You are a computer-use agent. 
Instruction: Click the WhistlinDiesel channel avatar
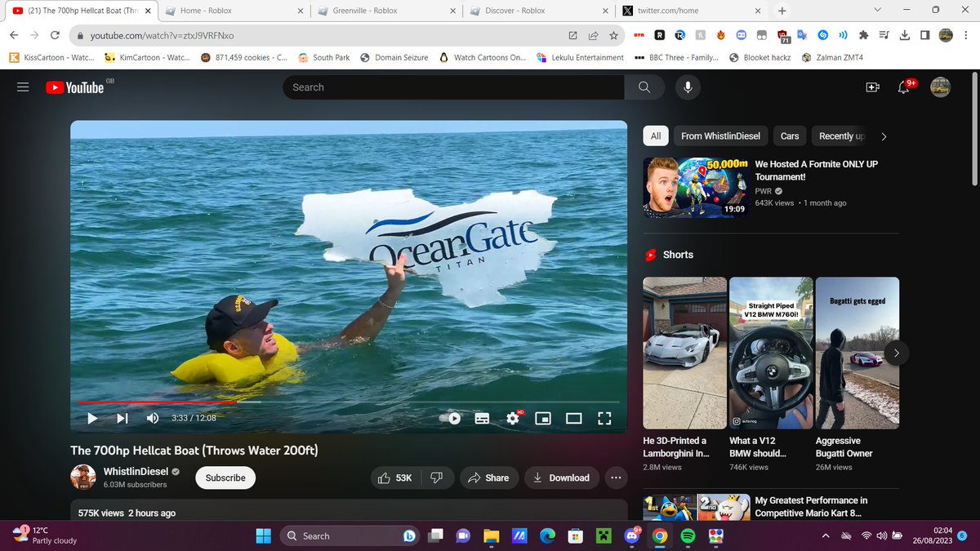[83, 478]
